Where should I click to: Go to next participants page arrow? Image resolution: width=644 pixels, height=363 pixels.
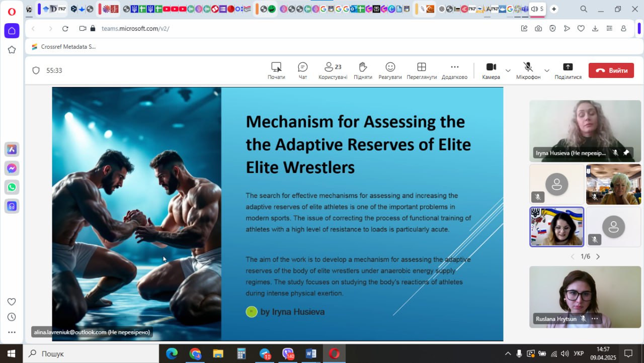(x=598, y=256)
